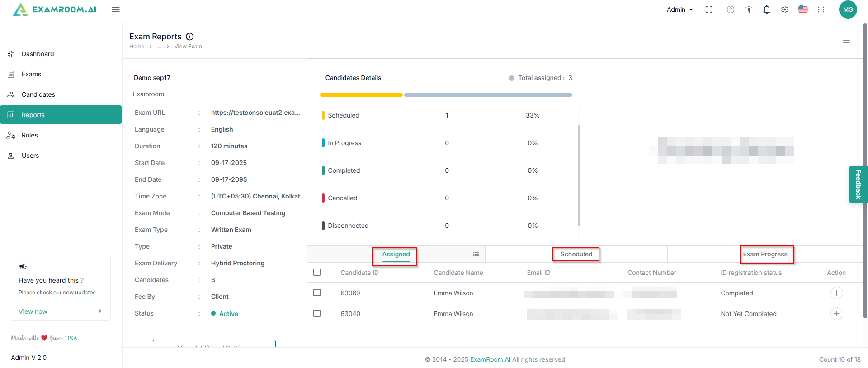This screenshot has width=868, height=368.
Task: Click the hamburger menu icon beside the logo
Action: click(x=116, y=9)
